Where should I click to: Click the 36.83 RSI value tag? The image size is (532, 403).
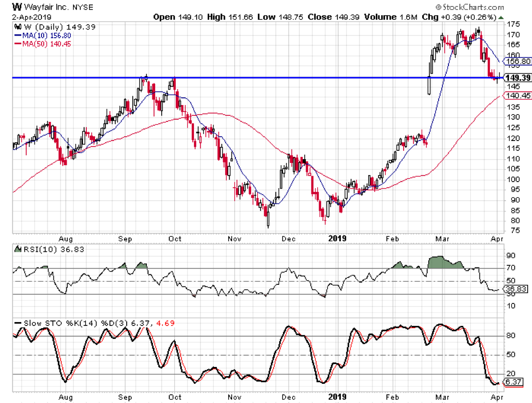tap(516, 289)
